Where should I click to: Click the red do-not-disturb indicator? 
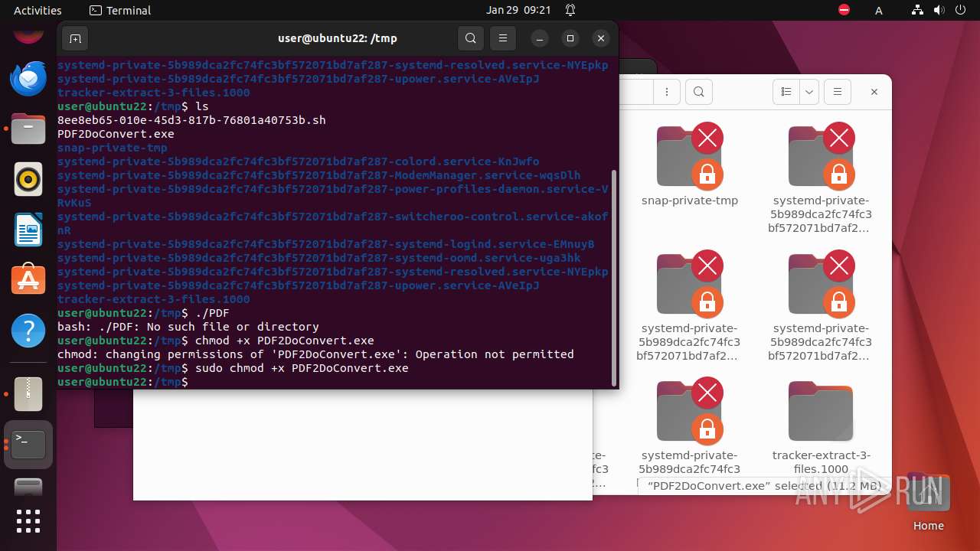click(x=844, y=10)
